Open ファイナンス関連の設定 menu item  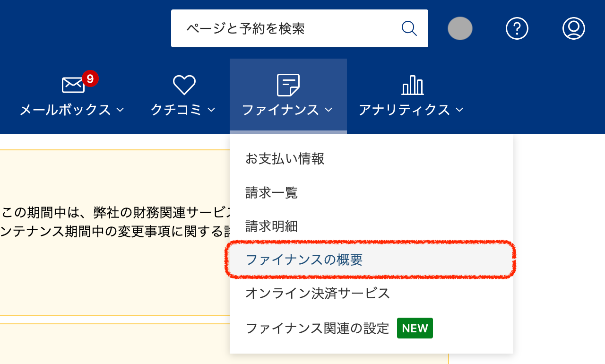317,328
